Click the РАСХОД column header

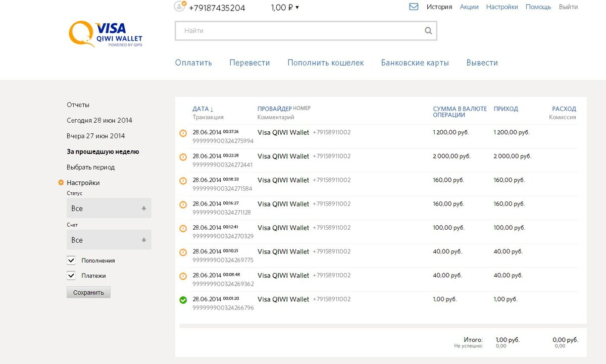tap(564, 109)
